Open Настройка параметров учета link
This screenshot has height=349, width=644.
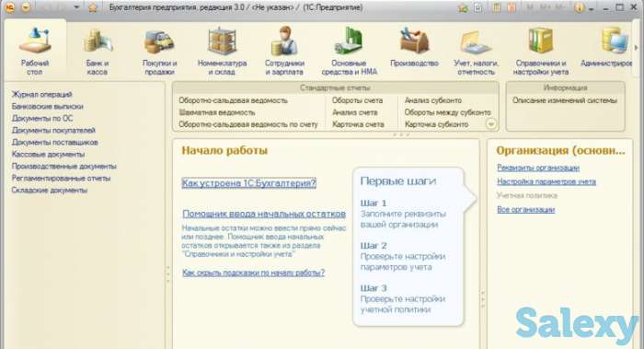(x=546, y=181)
